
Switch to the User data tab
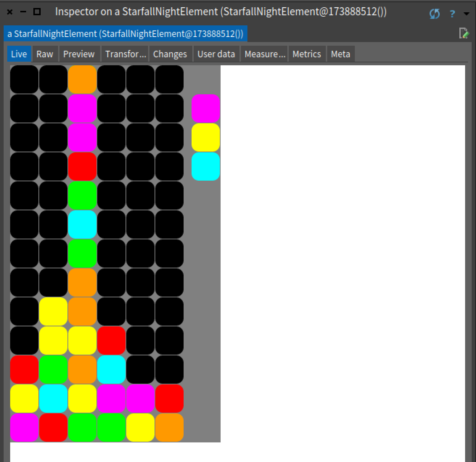pos(216,54)
